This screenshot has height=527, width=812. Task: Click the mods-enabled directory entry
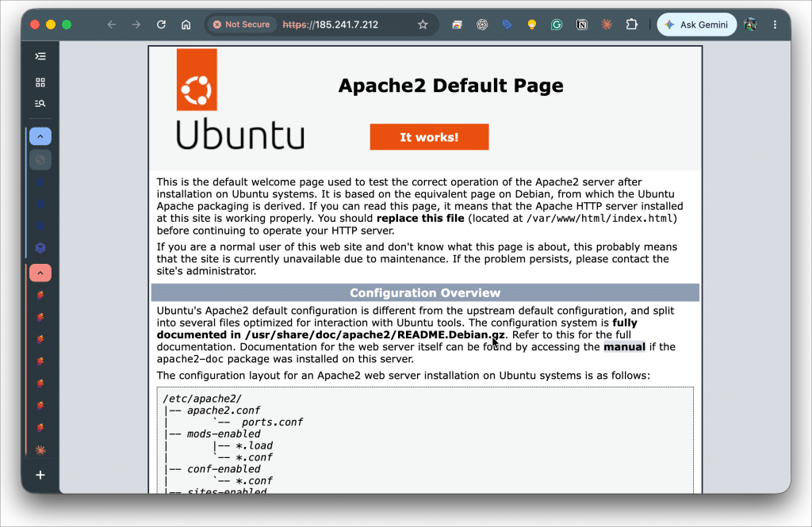(224, 433)
